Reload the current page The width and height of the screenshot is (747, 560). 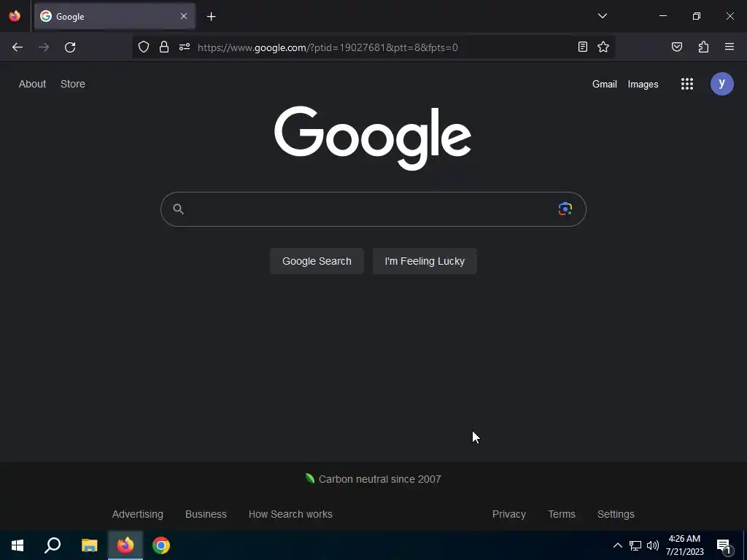[x=70, y=47]
